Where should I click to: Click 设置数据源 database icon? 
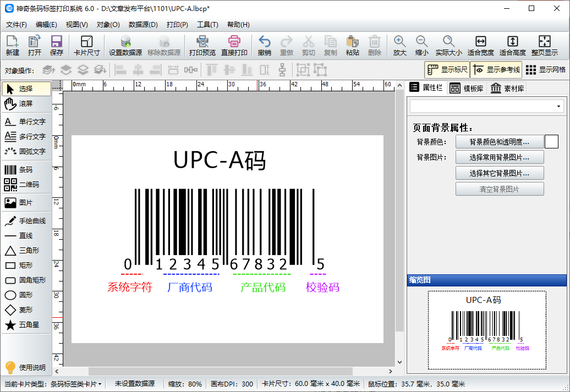pos(125,46)
